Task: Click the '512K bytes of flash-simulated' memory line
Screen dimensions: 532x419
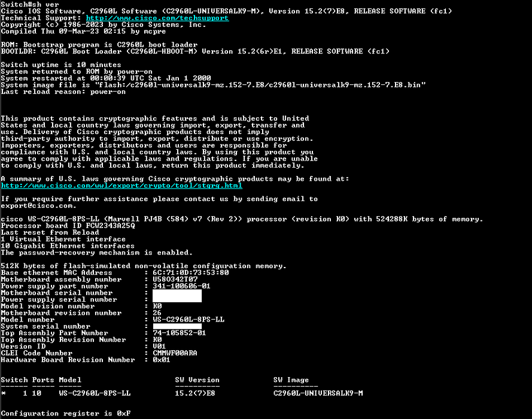Action: [144, 266]
